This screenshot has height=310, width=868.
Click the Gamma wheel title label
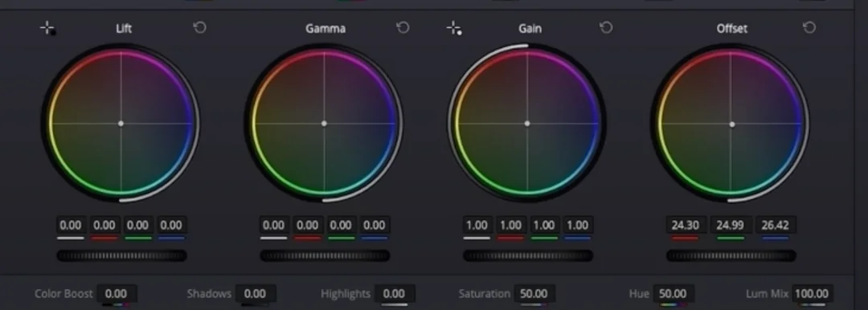coord(325,28)
